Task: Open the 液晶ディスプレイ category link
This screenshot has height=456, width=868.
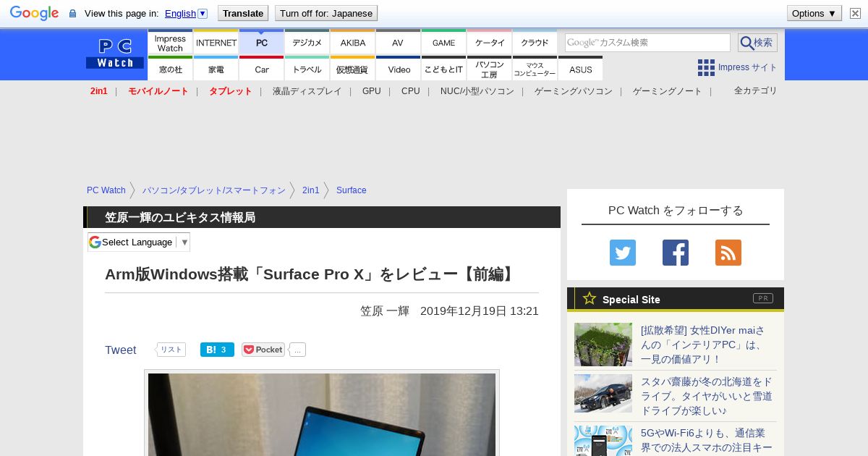Action: (x=307, y=91)
